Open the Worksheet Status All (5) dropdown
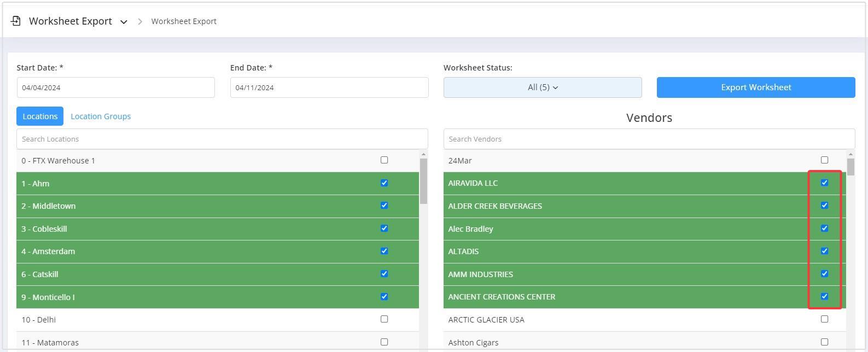868x352 pixels. click(542, 87)
